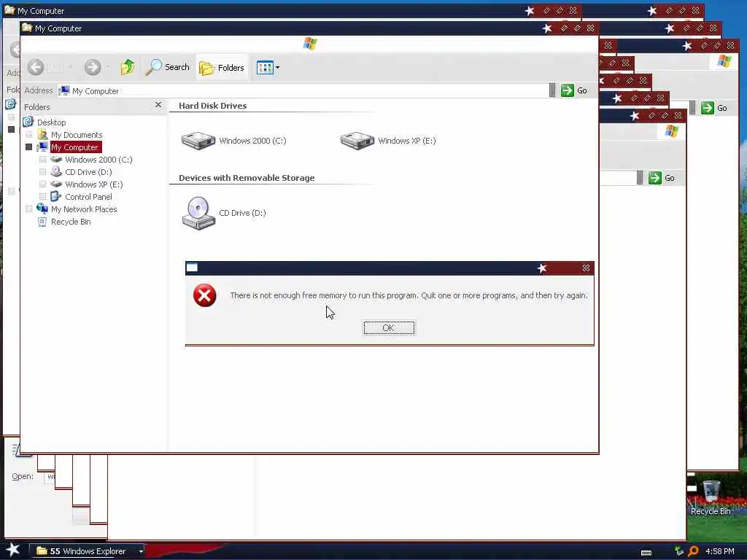Click the star button on front My Computer title bar
The image size is (747, 560).
[547, 28]
